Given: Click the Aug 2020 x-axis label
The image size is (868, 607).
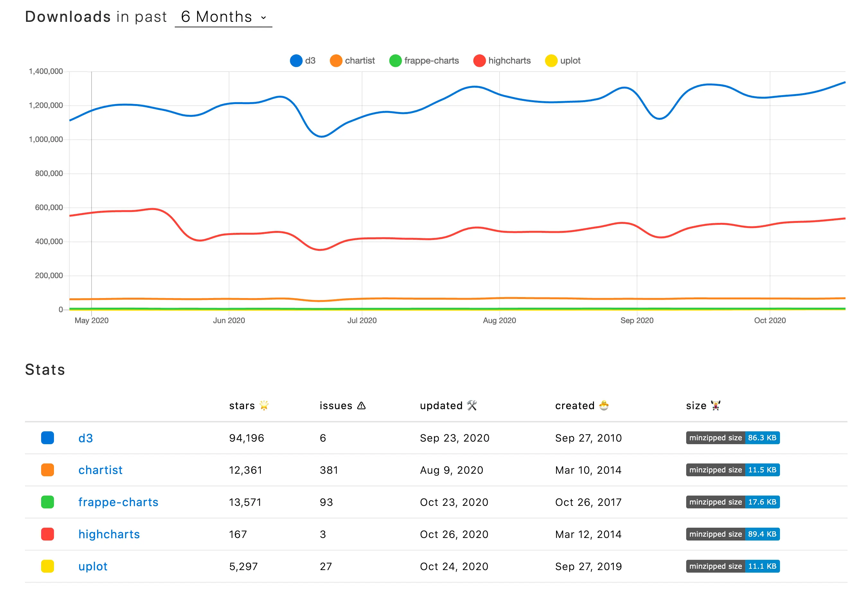Looking at the screenshot, I should point(500,321).
